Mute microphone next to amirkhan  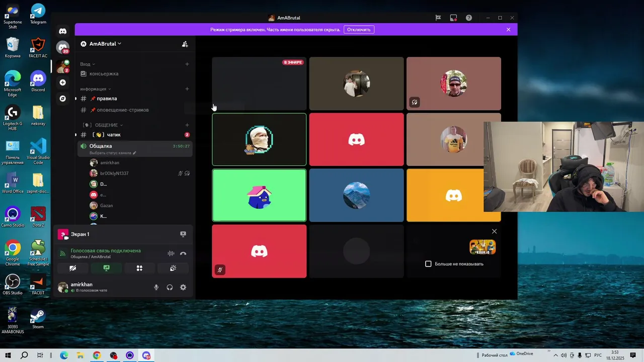point(156,287)
